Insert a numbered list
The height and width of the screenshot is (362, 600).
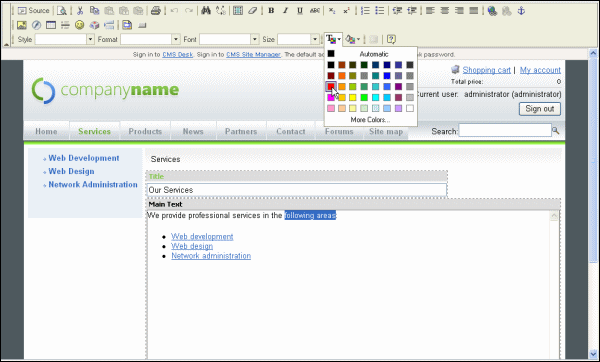(x=365, y=11)
